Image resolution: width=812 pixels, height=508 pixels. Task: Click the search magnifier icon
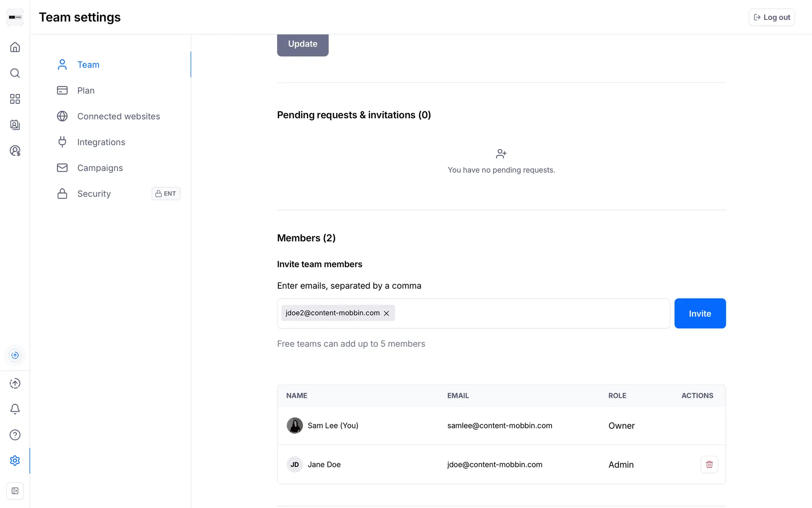coord(15,73)
